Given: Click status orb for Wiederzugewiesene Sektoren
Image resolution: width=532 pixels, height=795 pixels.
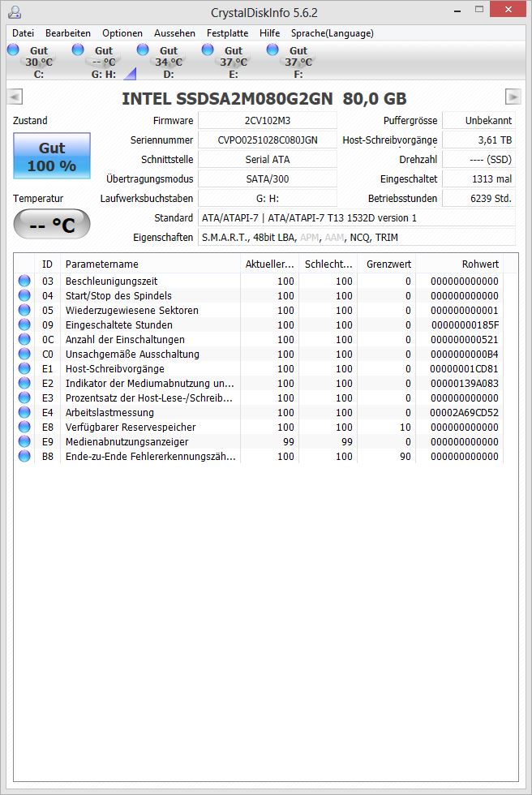Looking at the screenshot, I should pos(24,310).
